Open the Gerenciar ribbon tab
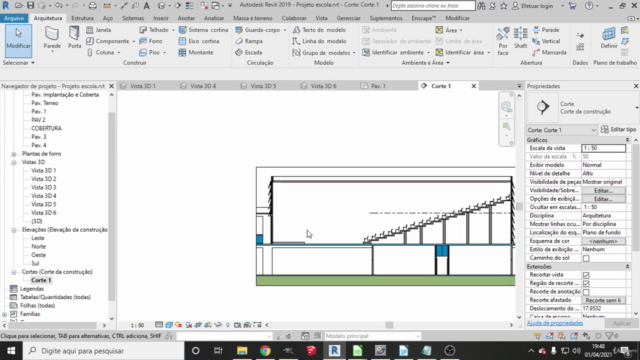The width and height of the screenshot is (640, 360). tap(349, 18)
